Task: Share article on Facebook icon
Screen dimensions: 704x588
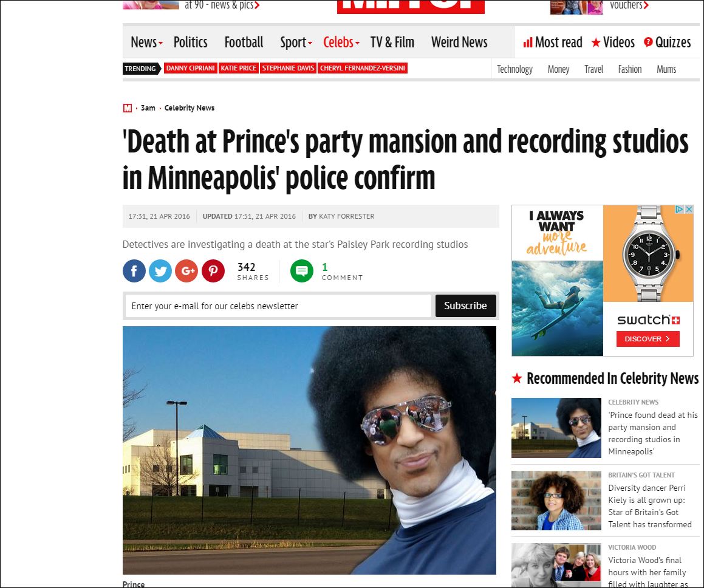Action: click(x=134, y=271)
